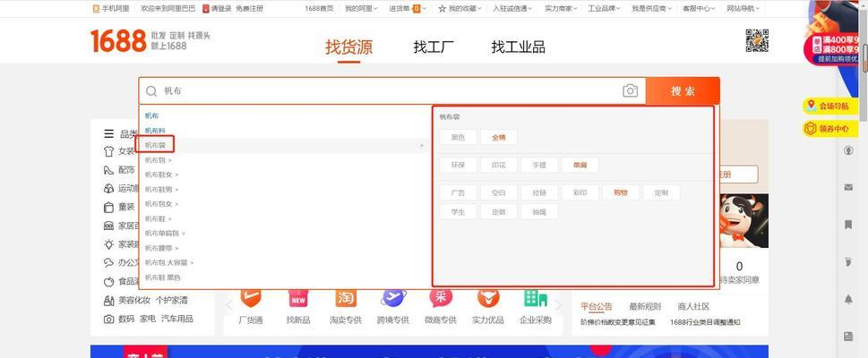This screenshot has width=868, height=358.
Task: Click the 手机阿里 phone icon
Action: (x=97, y=8)
